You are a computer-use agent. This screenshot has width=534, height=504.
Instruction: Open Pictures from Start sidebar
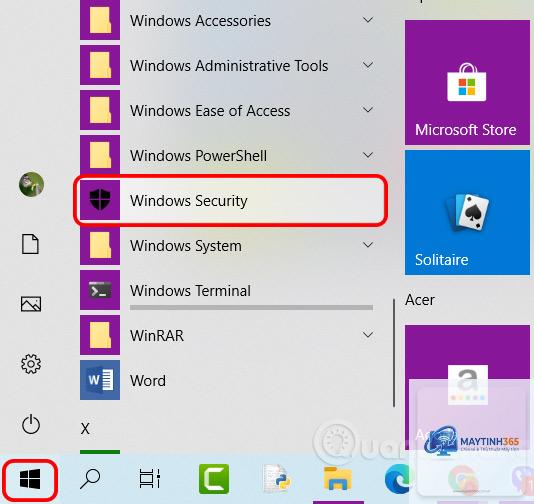coord(31,304)
